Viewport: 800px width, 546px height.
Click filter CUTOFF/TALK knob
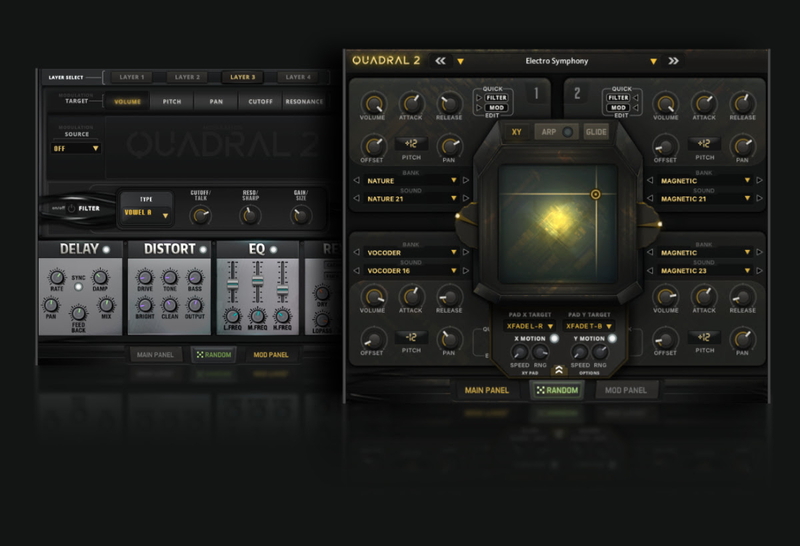pos(201,216)
